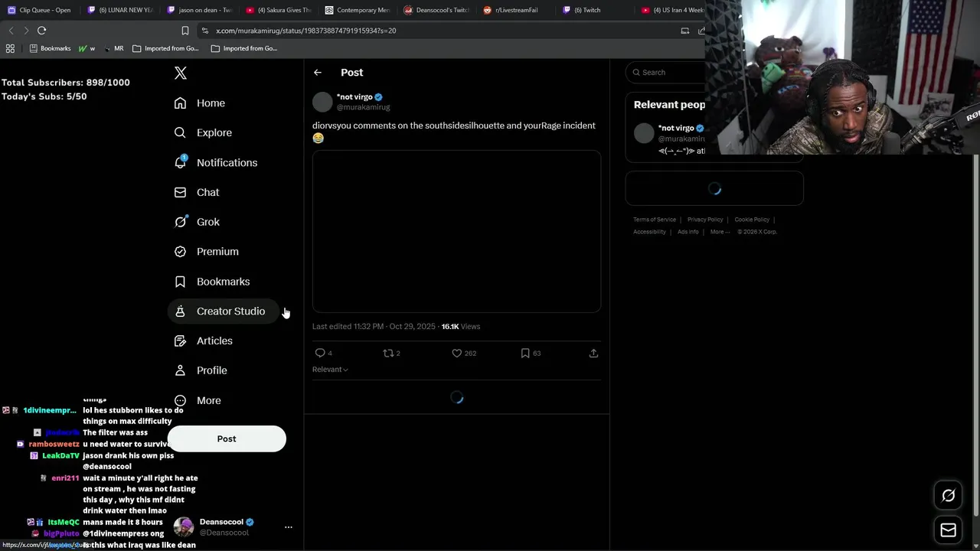Switch to US Iran 4 Week tab
This screenshot has width=980, height=551.
pos(671,10)
